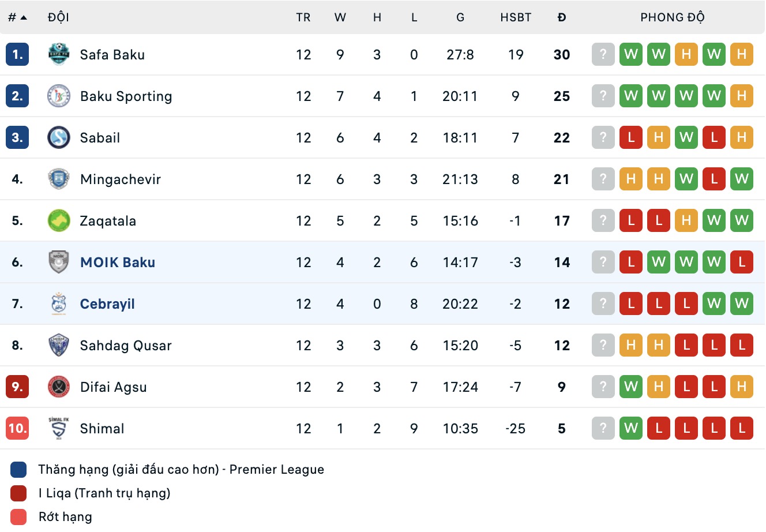766x532 pixels.
Task: Click Safa Baku's gray upcoming match badge
Action: point(603,55)
